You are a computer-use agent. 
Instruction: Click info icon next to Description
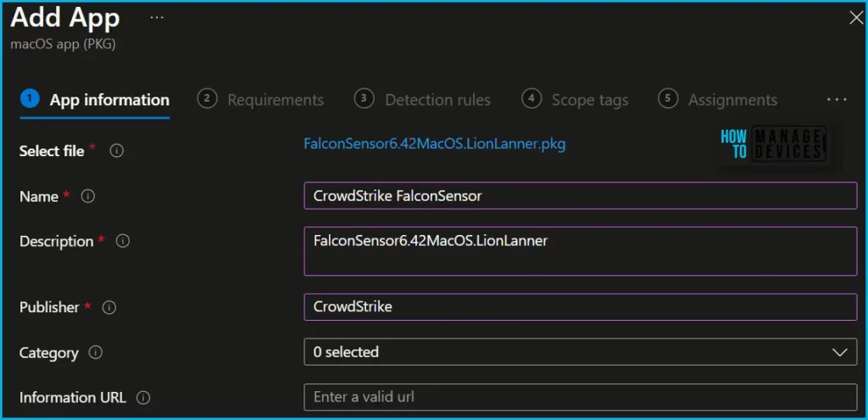click(x=122, y=241)
